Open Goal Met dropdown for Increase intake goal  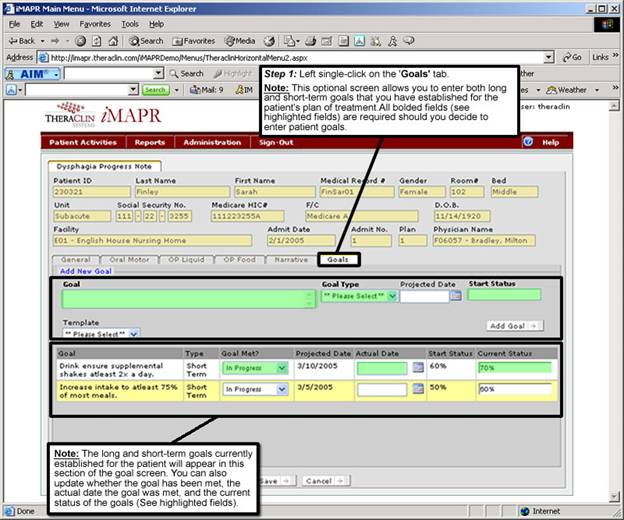point(255,389)
